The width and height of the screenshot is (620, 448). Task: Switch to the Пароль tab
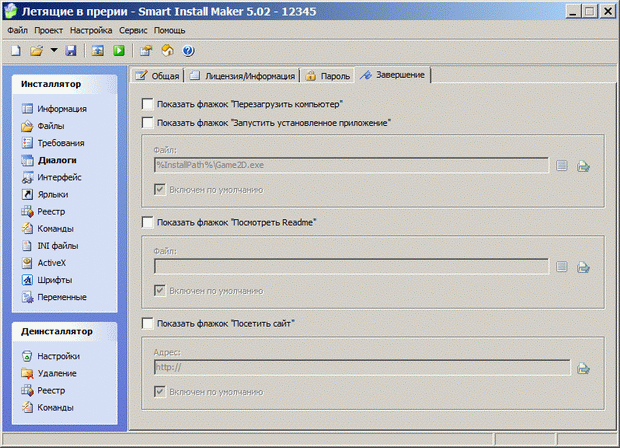pos(328,76)
